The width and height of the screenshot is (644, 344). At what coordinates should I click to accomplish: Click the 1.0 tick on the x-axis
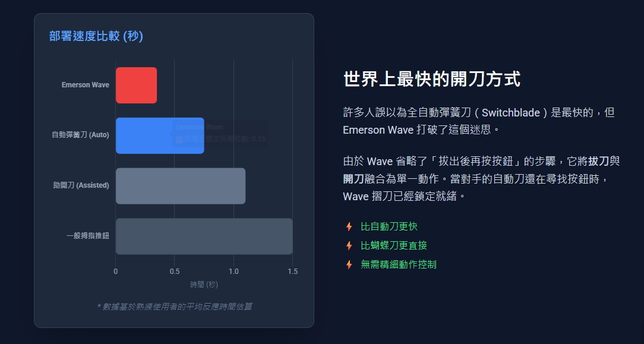(x=233, y=272)
